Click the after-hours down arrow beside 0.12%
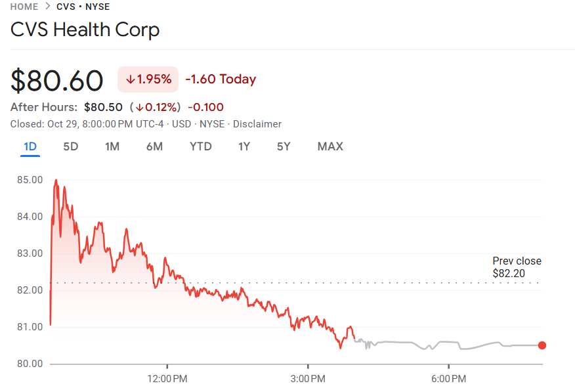Viewport: 575px width, 392px height. click(139, 107)
